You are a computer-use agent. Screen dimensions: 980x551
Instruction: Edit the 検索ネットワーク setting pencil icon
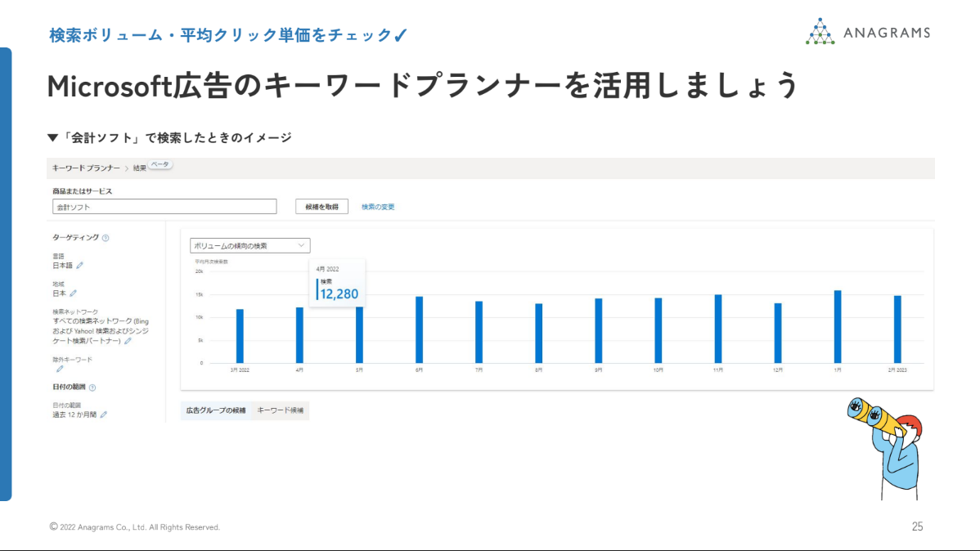(x=128, y=341)
